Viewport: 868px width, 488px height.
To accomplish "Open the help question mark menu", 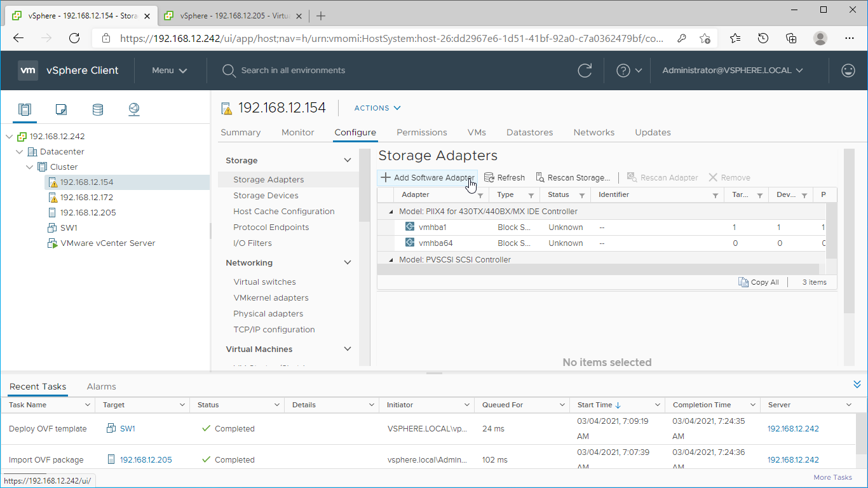I will tap(629, 71).
